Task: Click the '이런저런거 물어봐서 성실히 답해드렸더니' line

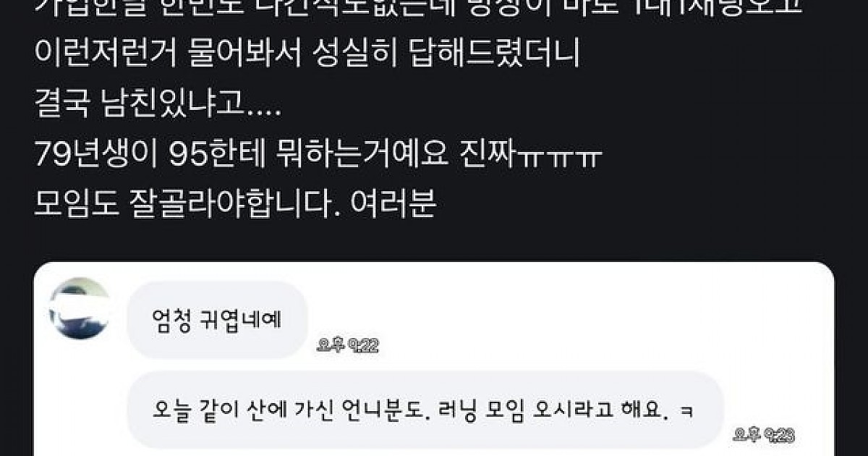Action: pyautogui.click(x=307, y=54)
